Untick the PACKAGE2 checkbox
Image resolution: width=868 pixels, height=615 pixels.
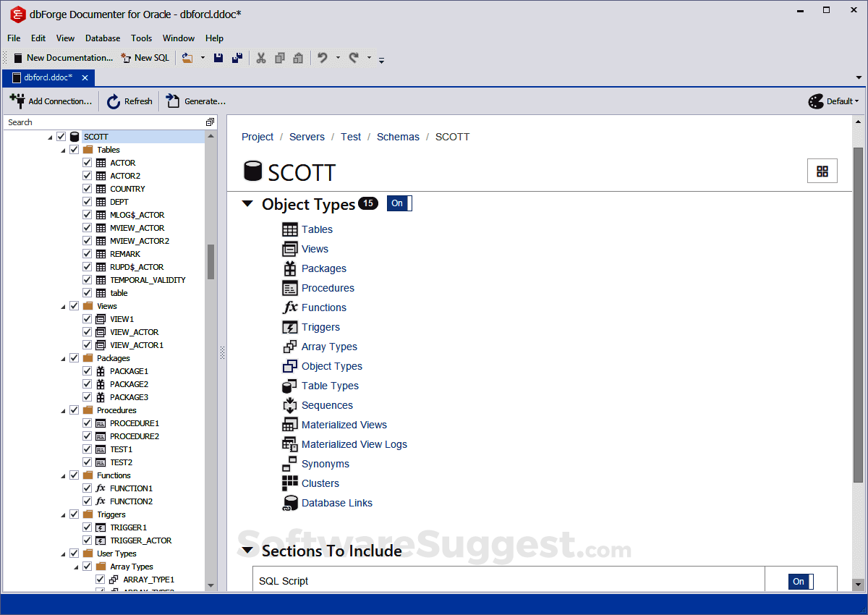pyautogui.click(x=87, y=383)
